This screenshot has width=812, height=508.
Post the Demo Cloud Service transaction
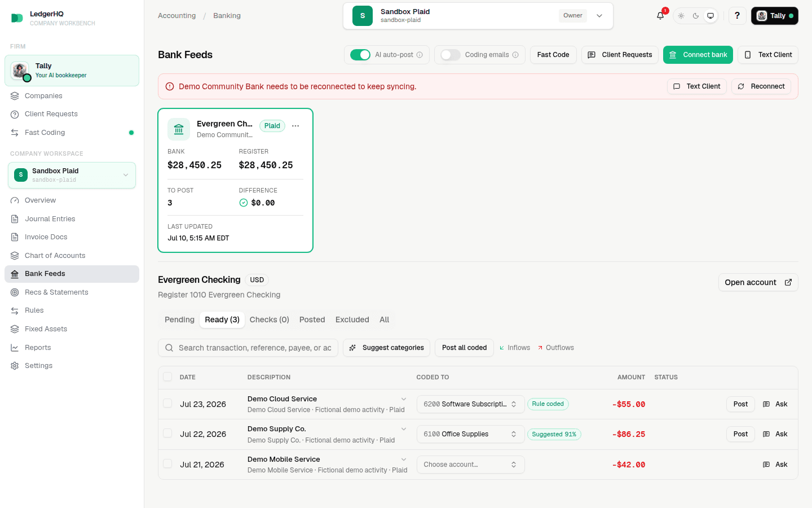pyautogui.click(x=740, y=404)
